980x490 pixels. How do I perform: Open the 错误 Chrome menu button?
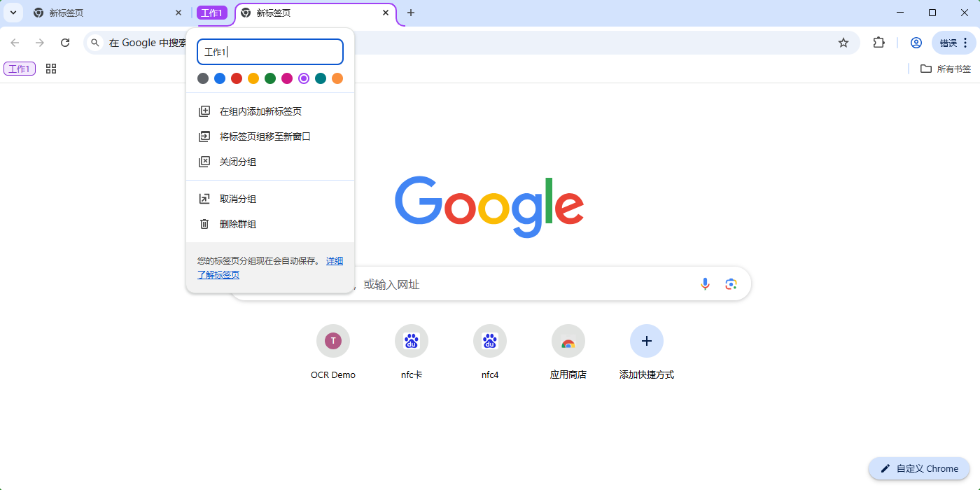click(953, 43)
